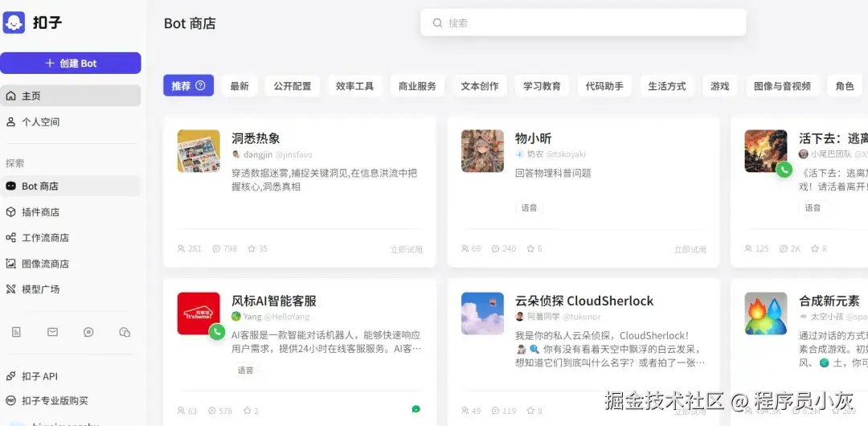Click the magnifier icon in search bar

[437, 23]
